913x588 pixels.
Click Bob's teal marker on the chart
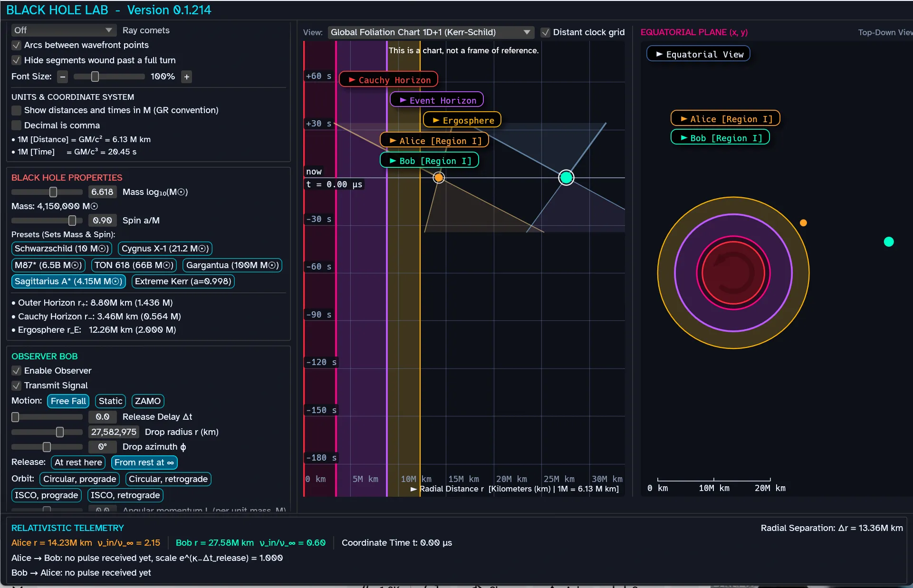tap(566, 178)
